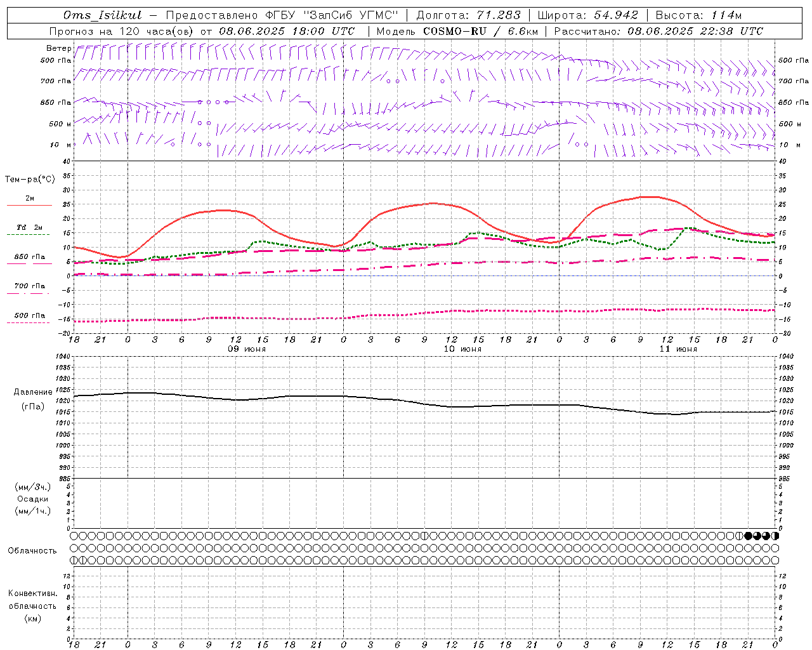Click the Тем-ра(°C) axis title
This screenshot has height=650, width=812.
coord(30,180)
